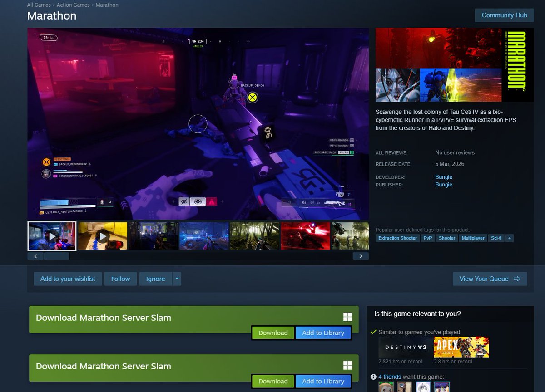The width and height of the screenshot is (545, 392).
Task: Add Marathon to your wishlist
Action: [x=68, y=279]
